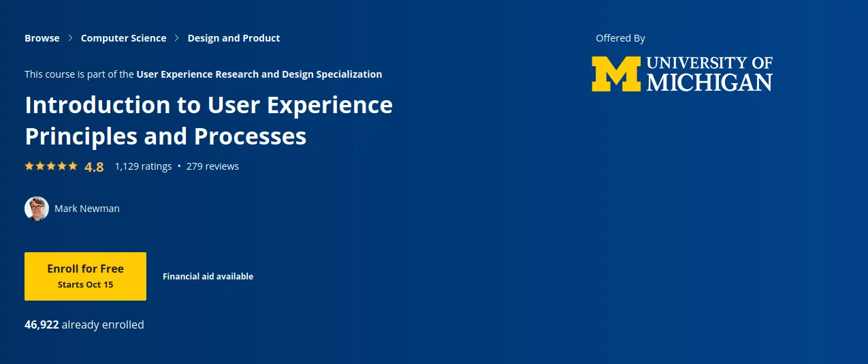
Task: View the 279 reviews
Action: (x=212, y=166)
